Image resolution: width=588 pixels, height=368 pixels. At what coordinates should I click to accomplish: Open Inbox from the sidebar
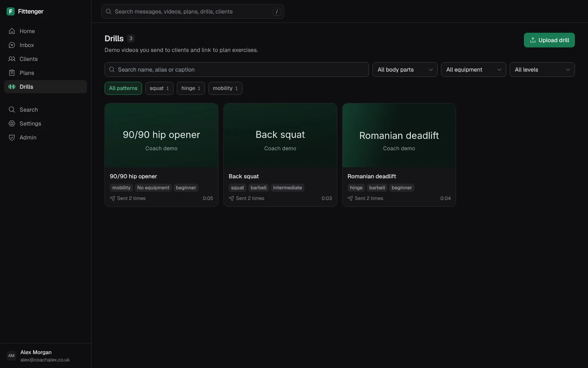point(45,45)
